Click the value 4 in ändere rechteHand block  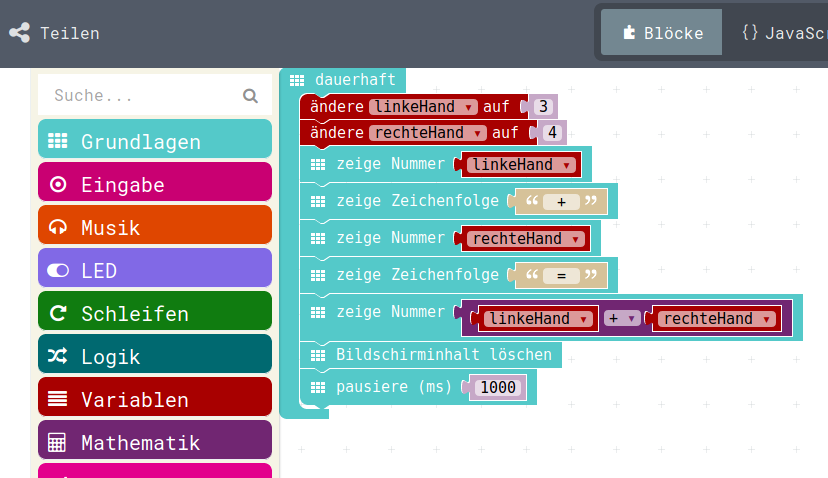tap(552, 133)
